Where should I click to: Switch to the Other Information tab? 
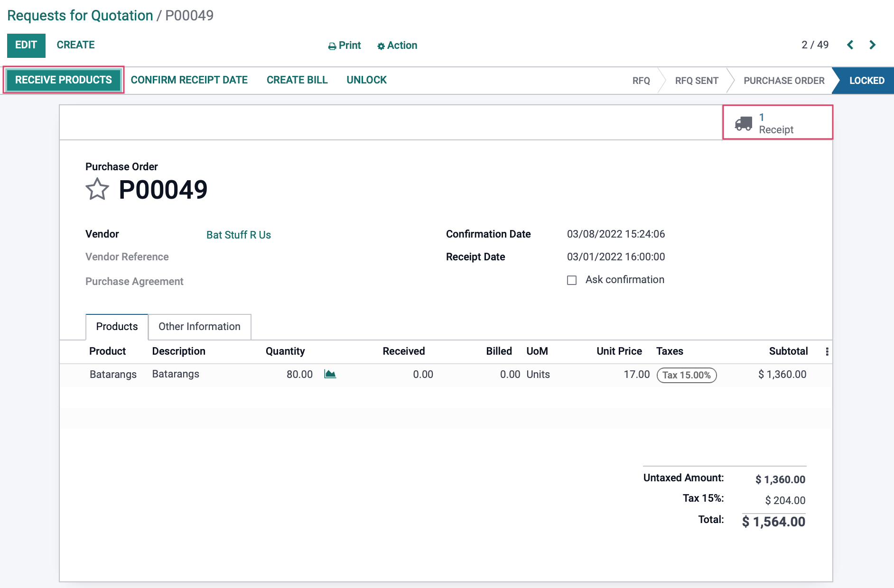(x=199, y=327)
